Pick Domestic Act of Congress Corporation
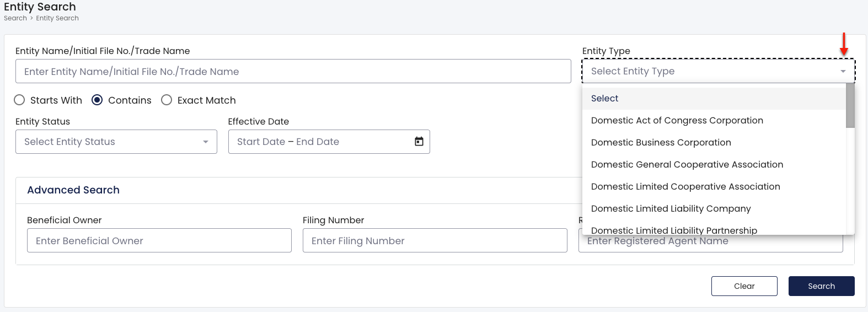 pos(714,120)
